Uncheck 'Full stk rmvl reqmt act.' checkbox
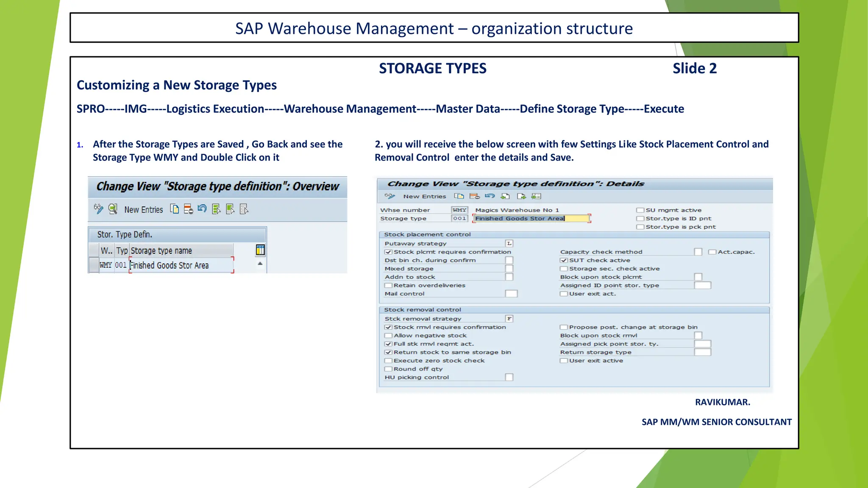Viewport: 868px width, 488px height. pyautogui.click(x=388, y=344)
